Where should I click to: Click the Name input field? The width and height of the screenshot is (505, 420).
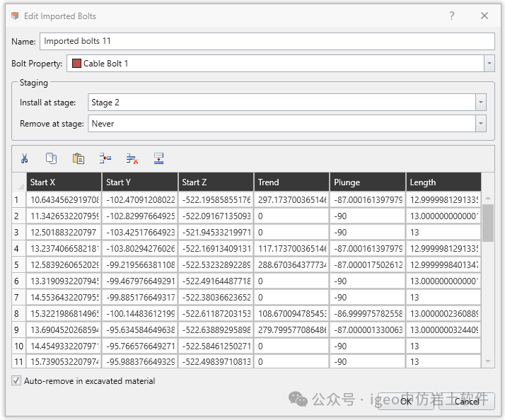tap(267, 41)
